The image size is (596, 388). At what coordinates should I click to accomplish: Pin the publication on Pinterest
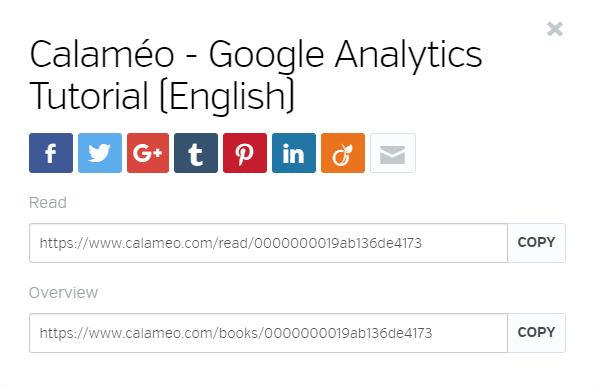point(245,153)
